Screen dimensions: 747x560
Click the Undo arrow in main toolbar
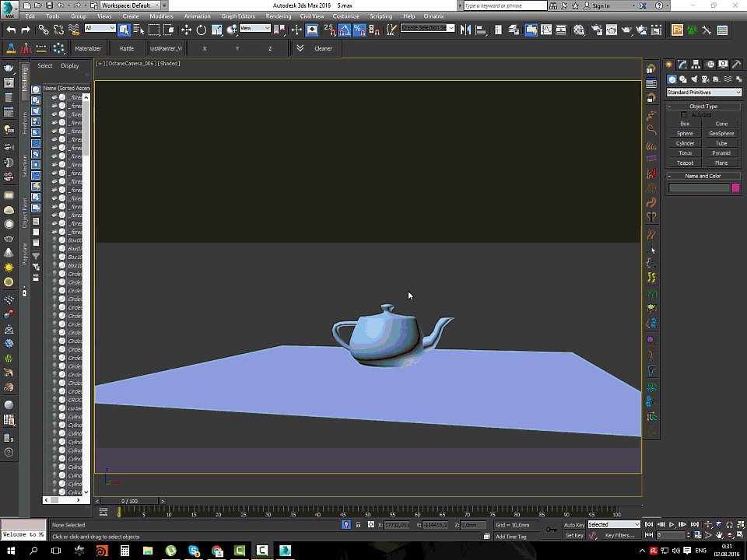click(x=11, y=30)
